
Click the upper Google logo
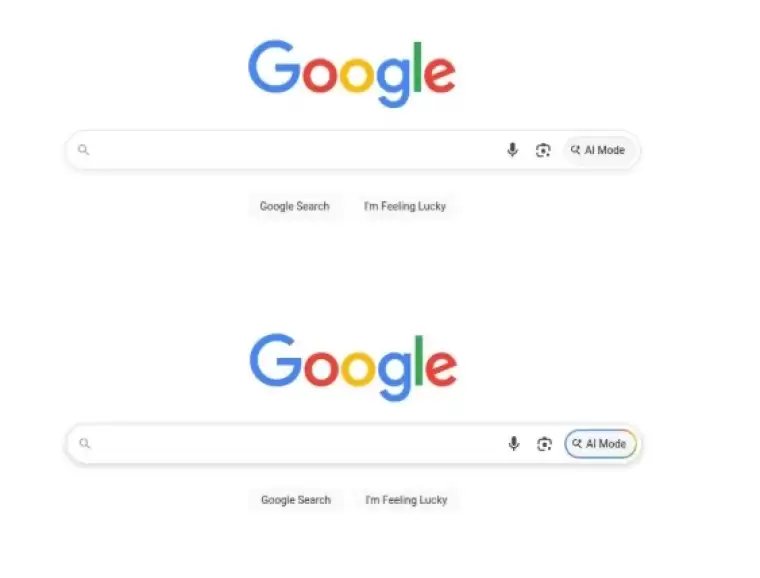pos(352,73)
